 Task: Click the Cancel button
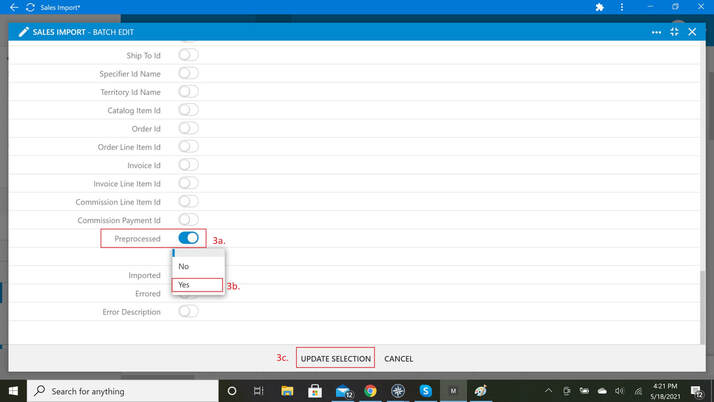(398, 358)
